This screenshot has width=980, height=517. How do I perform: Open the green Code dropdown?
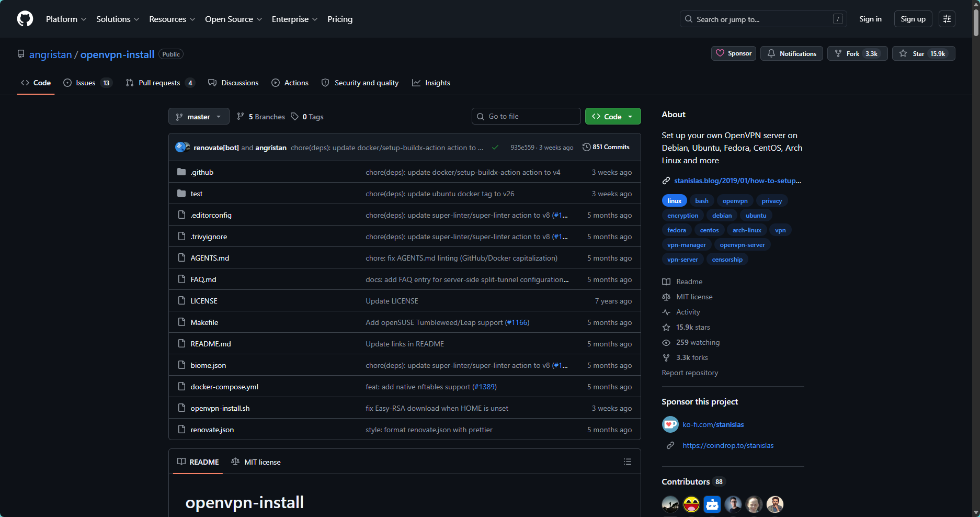coord(613,116)
